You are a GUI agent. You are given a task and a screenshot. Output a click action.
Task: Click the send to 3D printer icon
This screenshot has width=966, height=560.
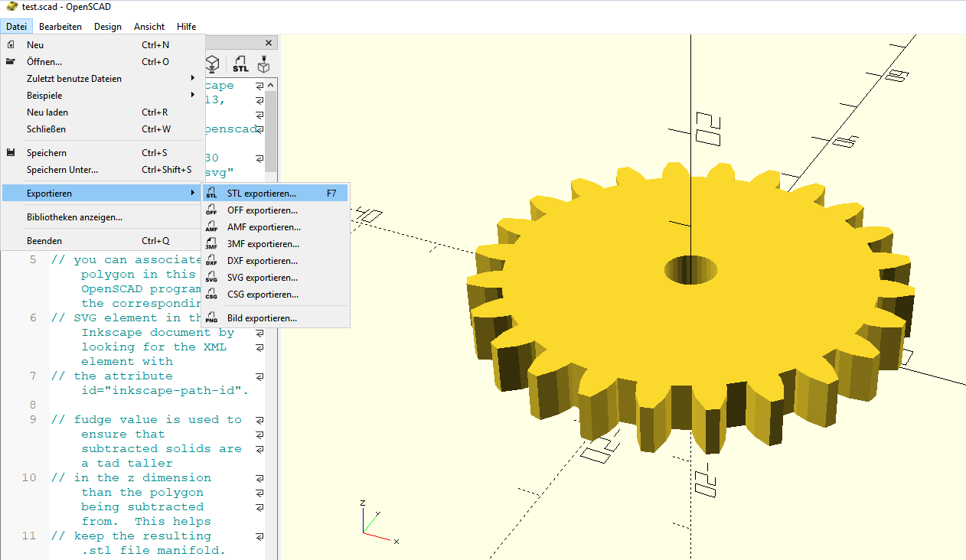tap(263, 64)
